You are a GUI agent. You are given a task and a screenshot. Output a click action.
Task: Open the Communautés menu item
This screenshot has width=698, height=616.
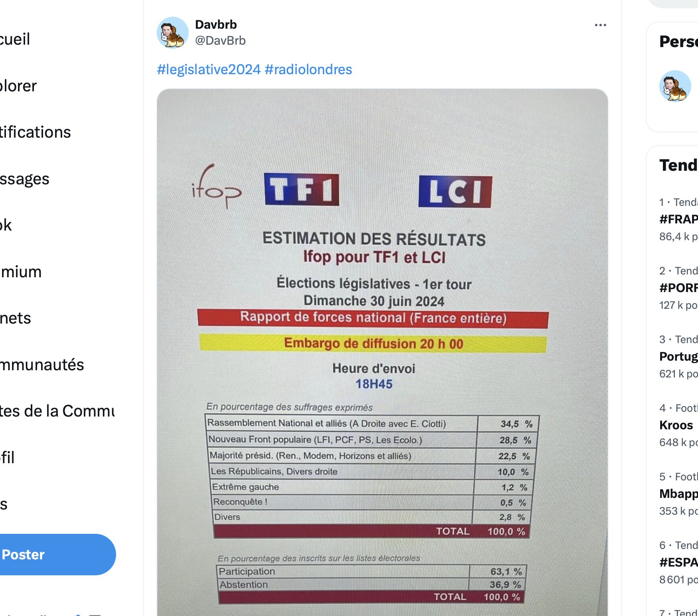(42, 365)
